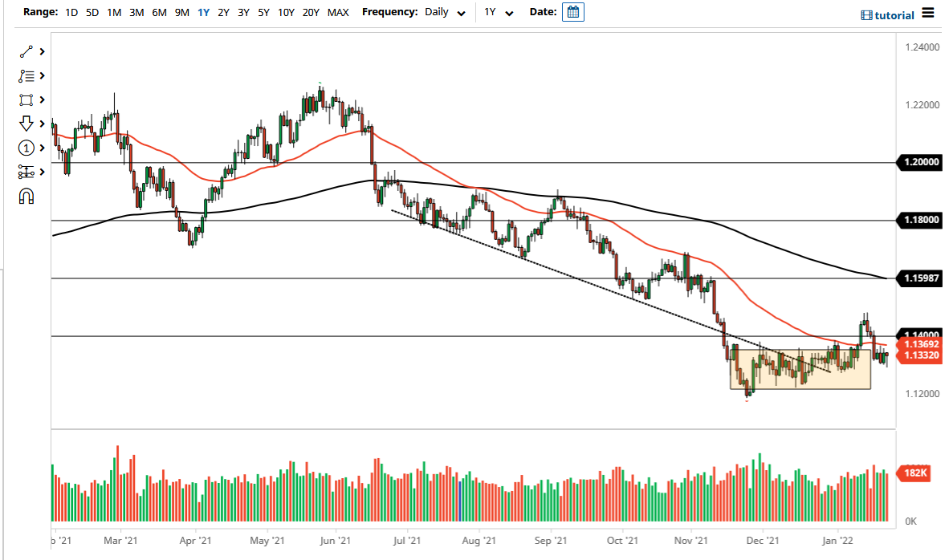The width and height of the screenshot is (949, 560).
Task: Click the 1.13320 price tag on the axis
Action: click(920, 353)
